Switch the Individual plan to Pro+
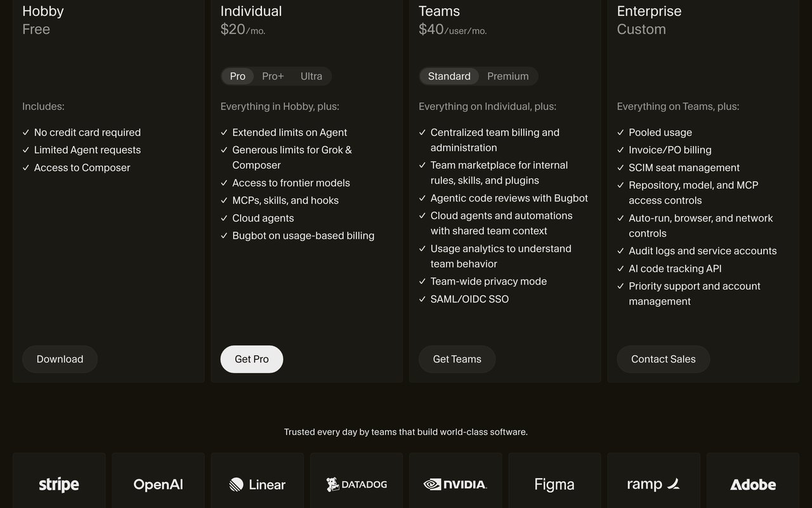Viewport: 812px width, 508px height. (x=273, y=76)
